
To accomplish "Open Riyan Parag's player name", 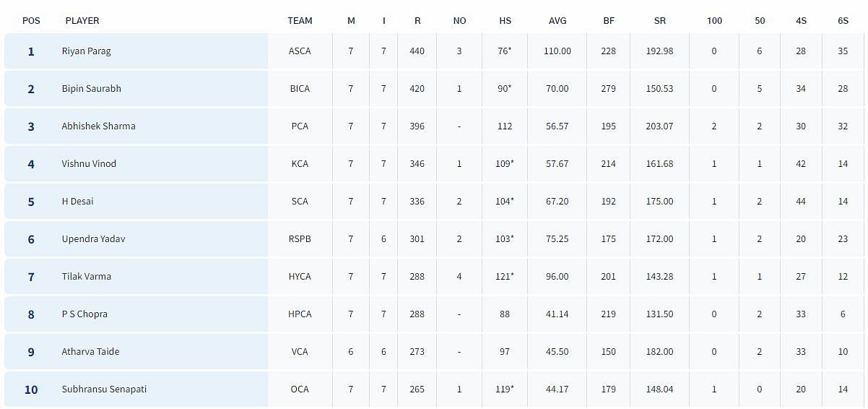I will click(x=86, y=51).
